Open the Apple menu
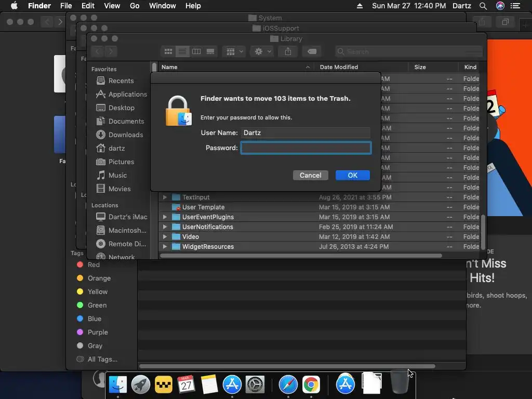This screenshot has height=399, width=532. click(x=14, y=6)
